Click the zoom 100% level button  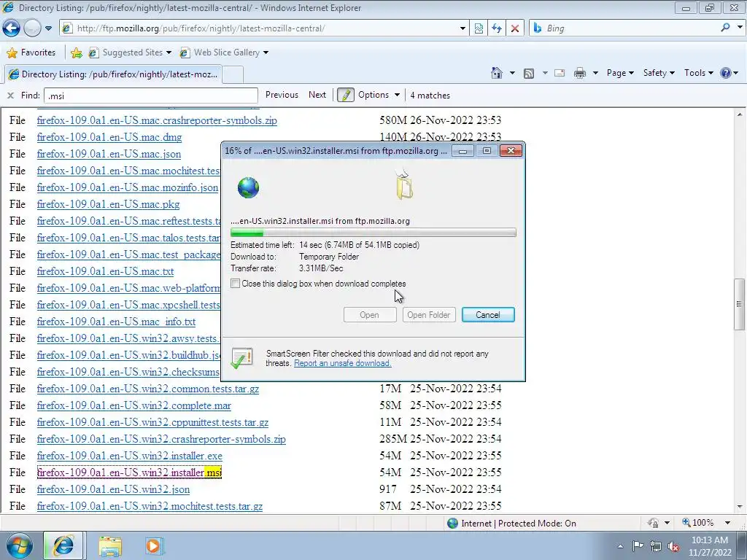pos(697,523)
